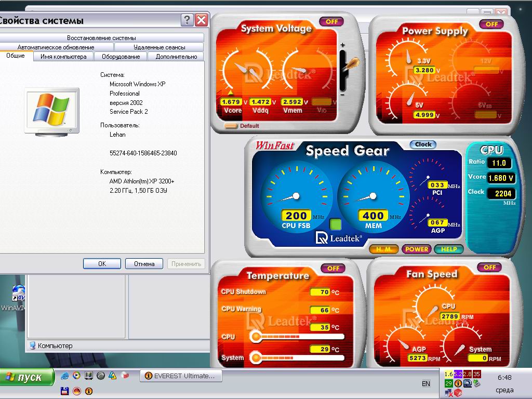The width and height of the screenshot is (532, 399).
Task: Click the OK button
Action: tap(102, 263)
